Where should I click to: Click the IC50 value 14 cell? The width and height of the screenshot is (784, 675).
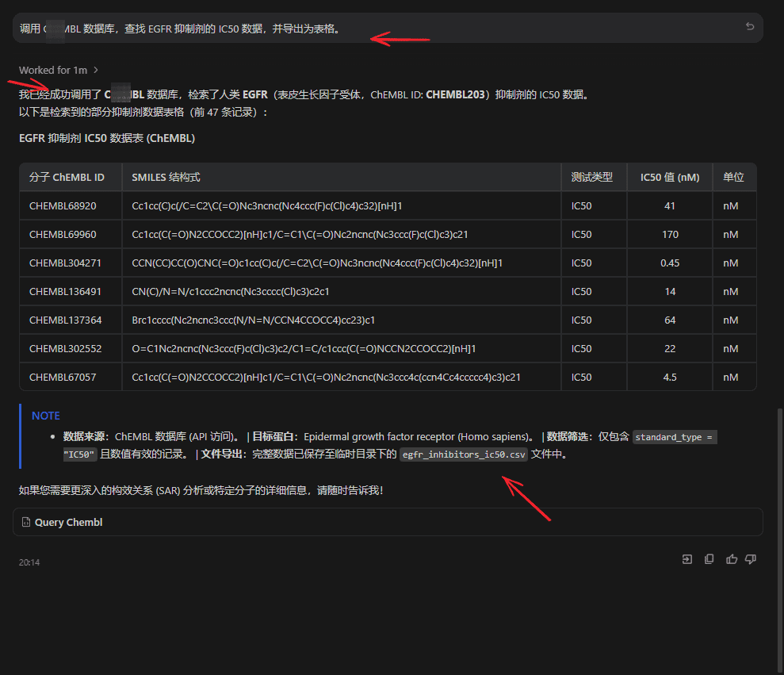pos(670,291)
